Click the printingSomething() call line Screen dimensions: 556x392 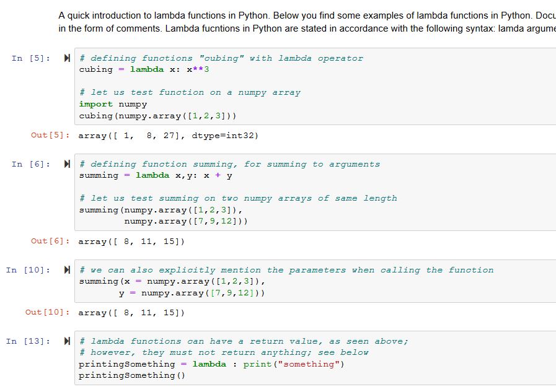pos(132,375)
